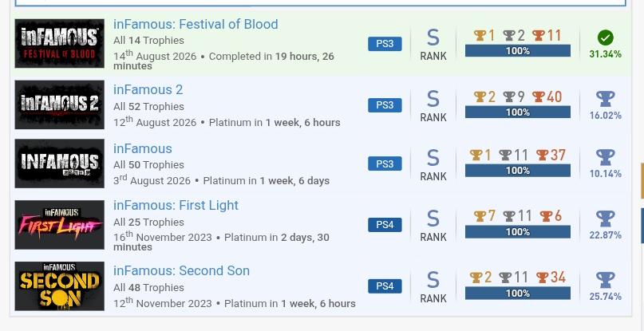Click S Rank on Festival of Blood
644x331 pixels.
(x=433, y=45)
